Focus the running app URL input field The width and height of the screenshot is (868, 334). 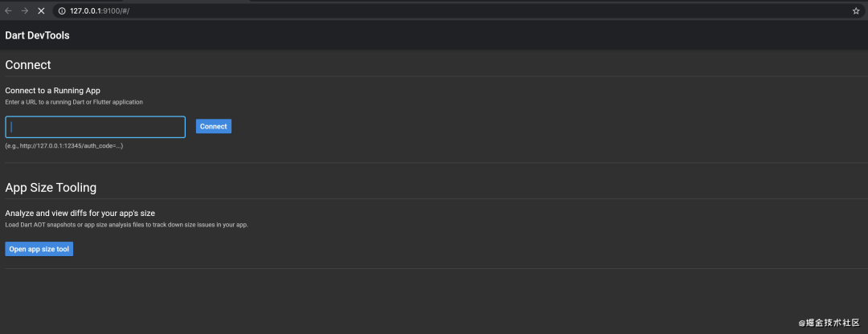[x=95, y=127]
